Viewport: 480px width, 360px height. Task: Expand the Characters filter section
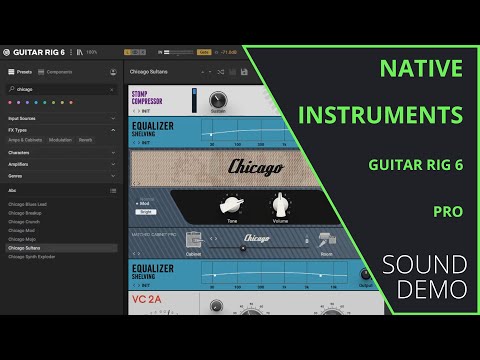click(62, 153)
